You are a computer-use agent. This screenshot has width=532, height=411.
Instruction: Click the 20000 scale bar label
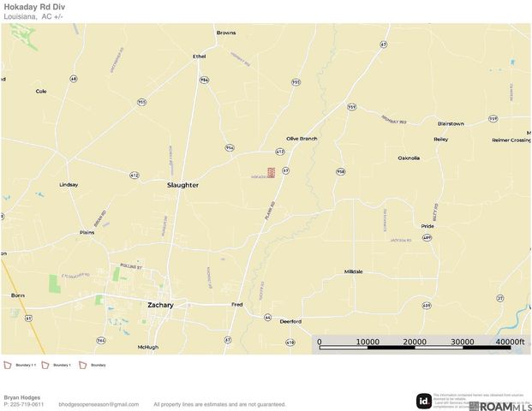[x=415, y=342]
